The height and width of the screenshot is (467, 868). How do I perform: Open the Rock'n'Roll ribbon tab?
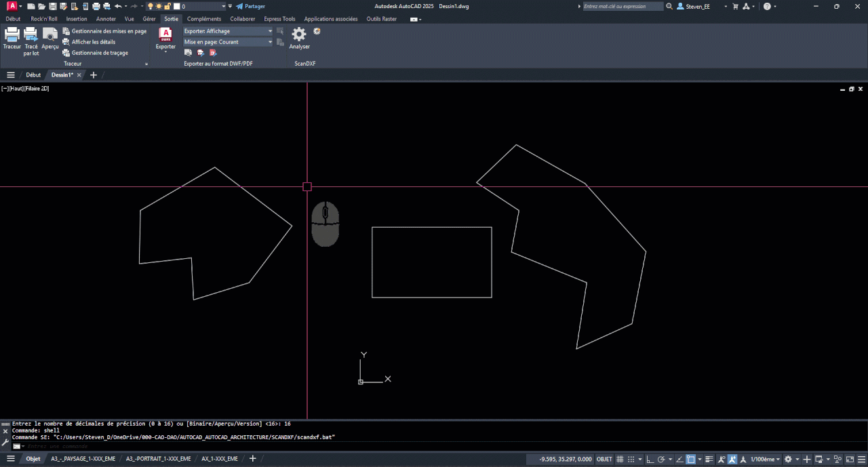(x=44, y=19)
